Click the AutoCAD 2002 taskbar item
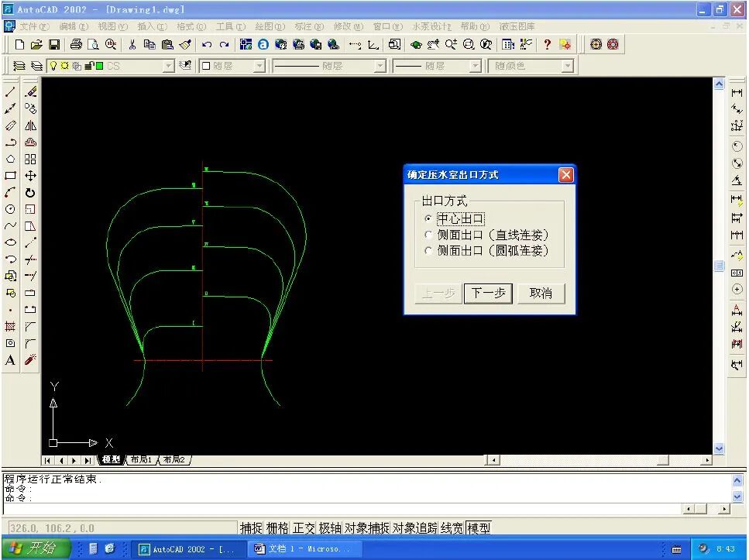Screen dimensions: 749x560 pyautogui.click(x=187, y=549)
